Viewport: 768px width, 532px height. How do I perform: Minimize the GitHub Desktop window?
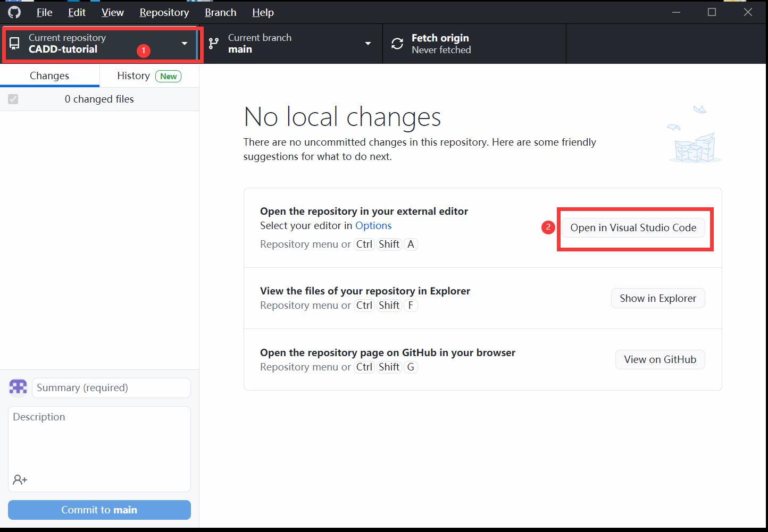[x=677, y=12]
